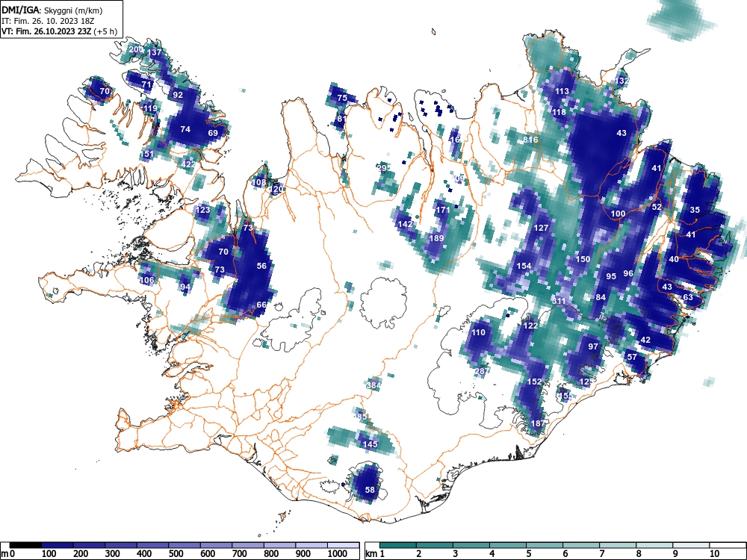Click the visibility value 81 on the map
747x560 pixels.
pyautogui.click(x=341, y=119)
